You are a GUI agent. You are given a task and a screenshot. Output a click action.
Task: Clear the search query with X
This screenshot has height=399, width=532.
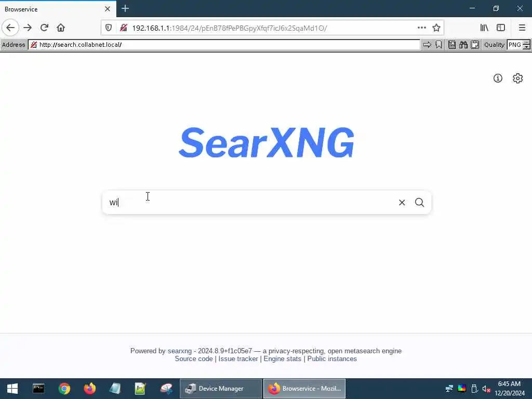402,203
